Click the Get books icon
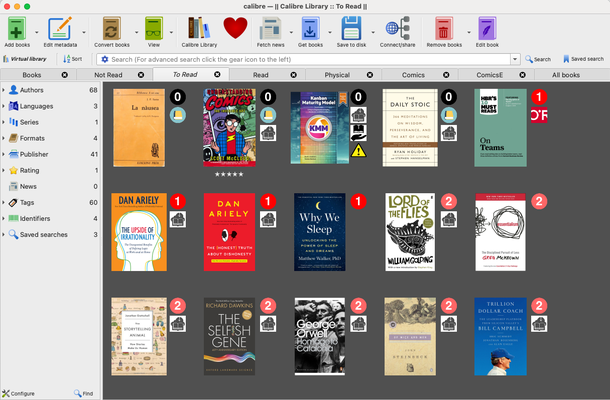This screenshot has width=610, height=400. click(310, 28)
